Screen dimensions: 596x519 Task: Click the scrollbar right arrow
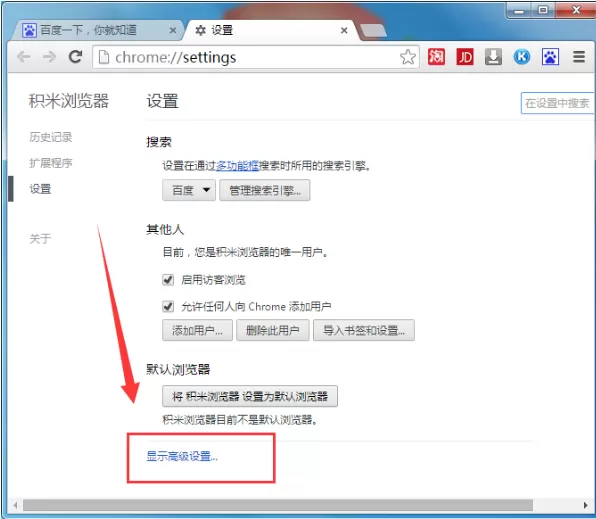point(585,505)
